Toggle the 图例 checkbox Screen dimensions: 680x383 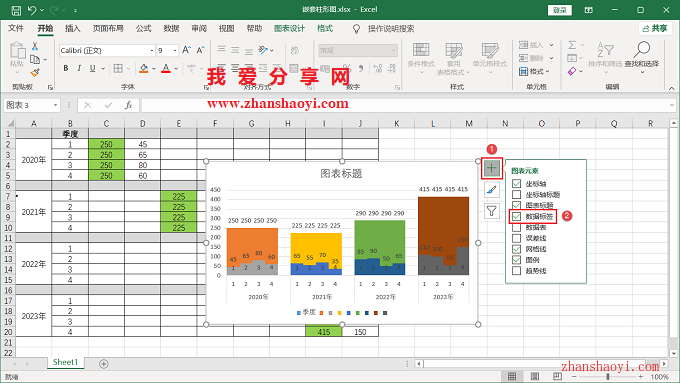[516, 260]
